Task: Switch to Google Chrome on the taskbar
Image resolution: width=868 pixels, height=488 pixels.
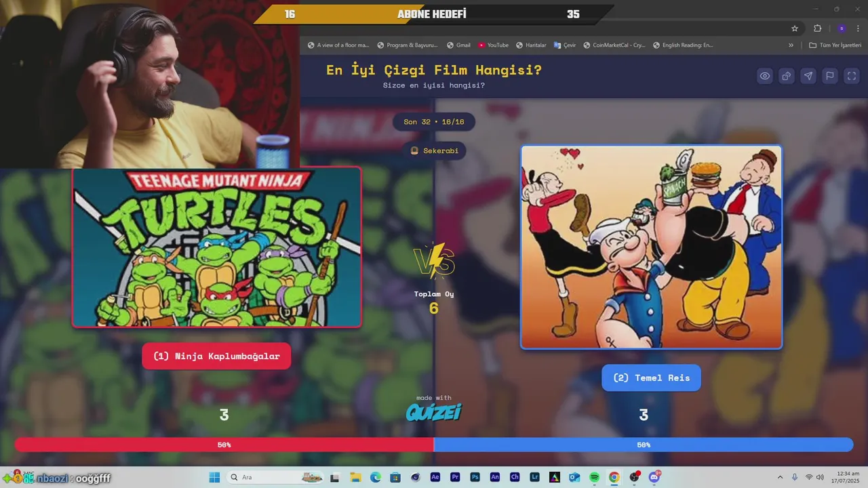Action: pos(614,477)
